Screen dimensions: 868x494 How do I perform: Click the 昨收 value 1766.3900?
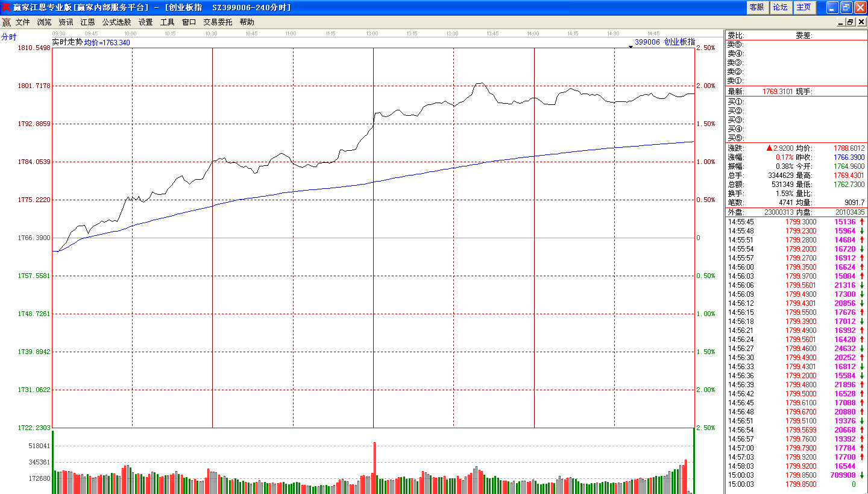tap(849, 157)
